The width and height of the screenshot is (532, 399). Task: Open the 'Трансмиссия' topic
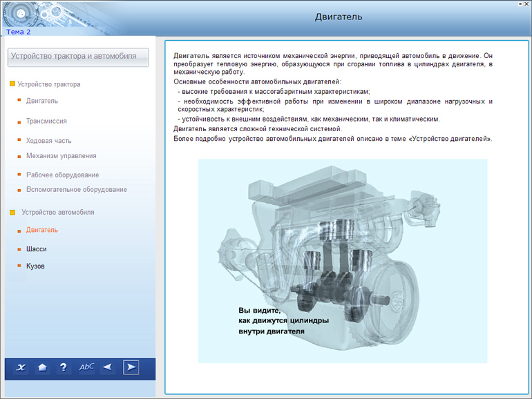click(x=46, y=121)
